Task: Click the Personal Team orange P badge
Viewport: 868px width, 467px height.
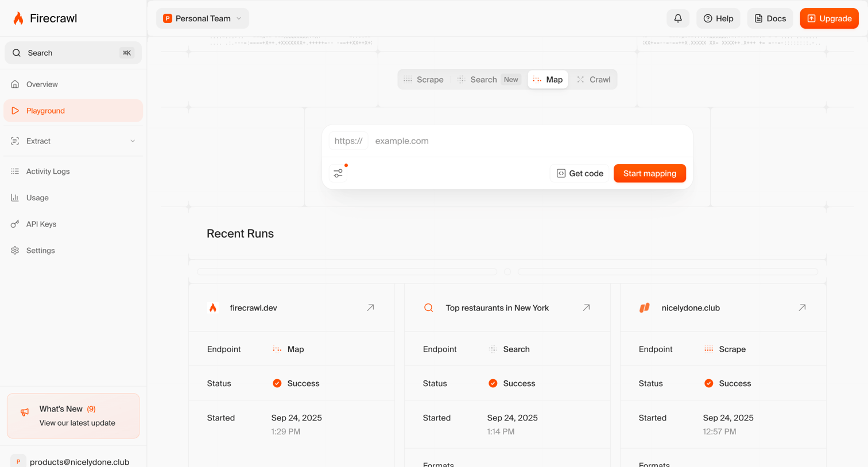Action: (x=168, y=18)
